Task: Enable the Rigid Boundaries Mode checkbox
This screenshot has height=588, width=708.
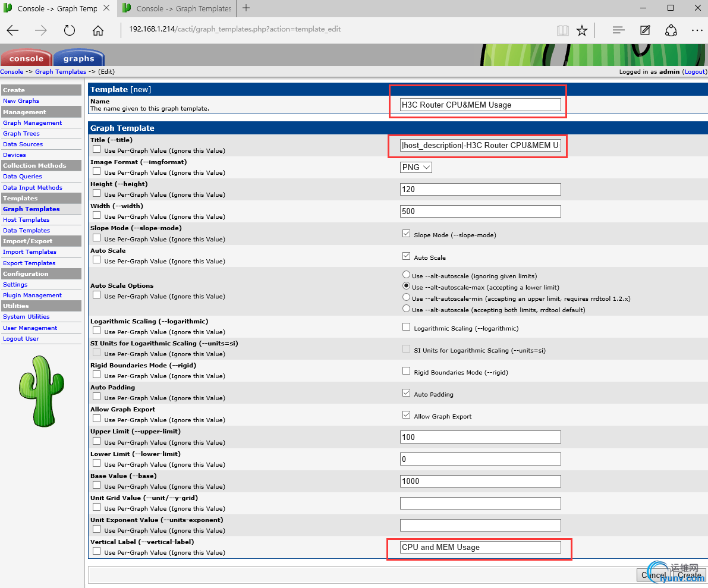Action: [407, 371]
